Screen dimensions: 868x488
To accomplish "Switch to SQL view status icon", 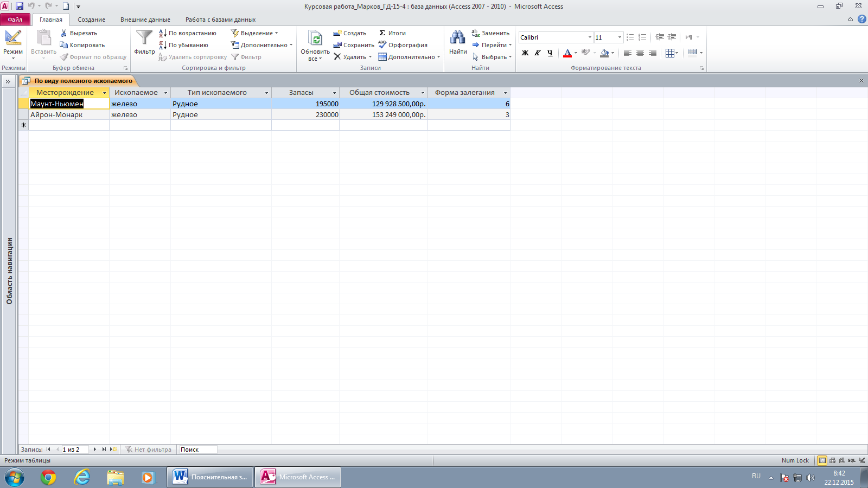I will coord(852,460).
